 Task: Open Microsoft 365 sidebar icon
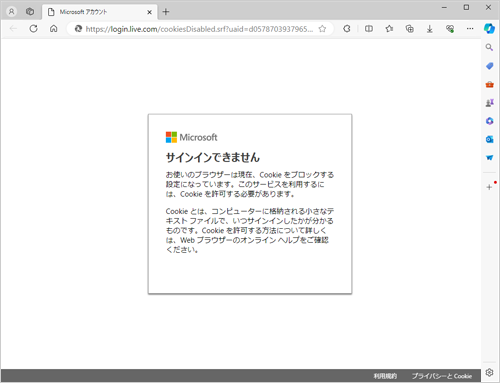pos(489,121)
